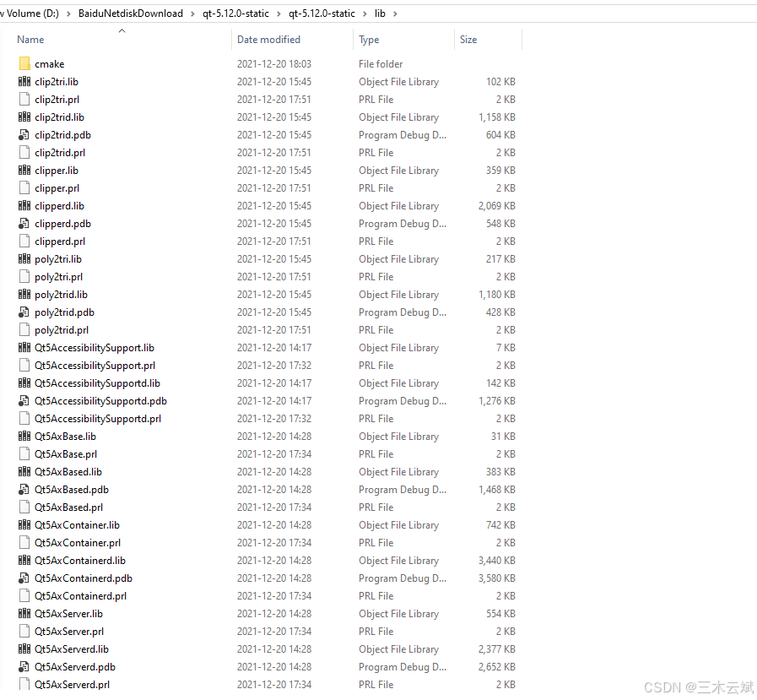This screenshot has height=700, width=757.
Task: Select the Qt5AxServerd.pdb file icon
Action: [24, 667]
